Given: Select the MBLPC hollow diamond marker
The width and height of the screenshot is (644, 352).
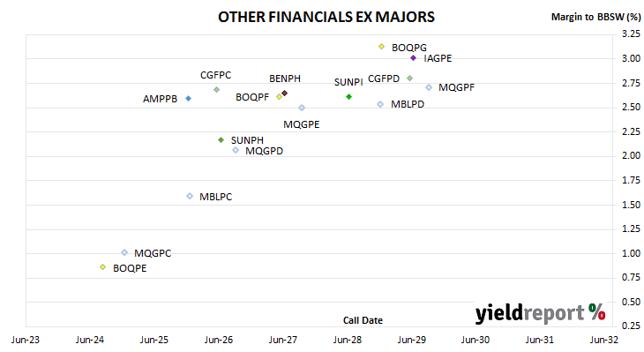Looking at the screenshot, I should (190, 196).
